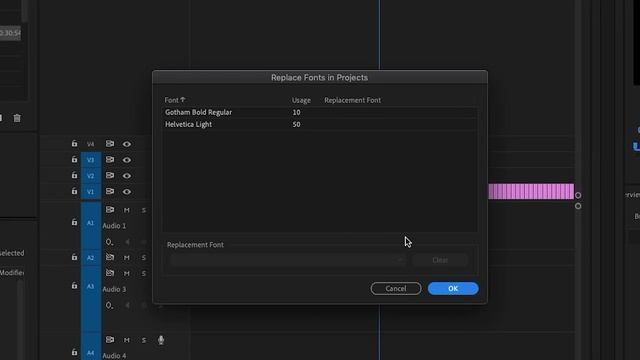Toggle lock on video track V2
Image resolution: width=640 pixels, height=360 pixels.
tap(74, 175)
